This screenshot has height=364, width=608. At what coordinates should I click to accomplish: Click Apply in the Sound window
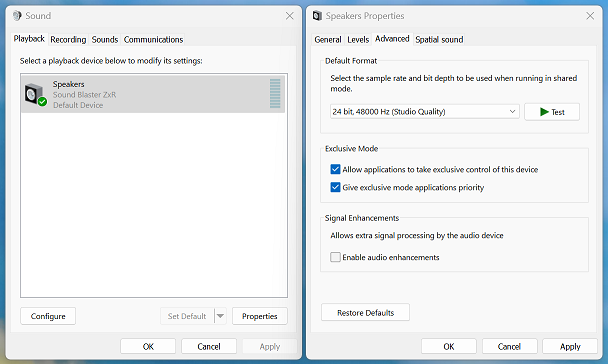(269, 346)
